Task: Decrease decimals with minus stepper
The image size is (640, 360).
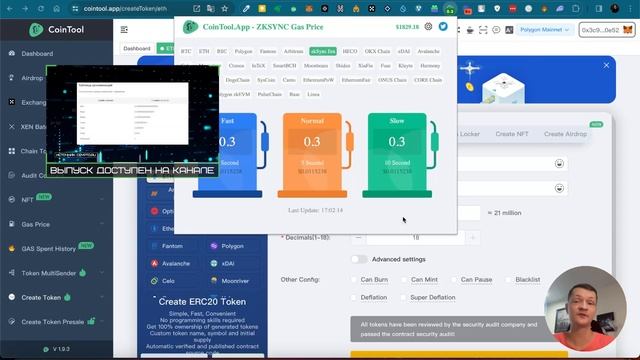Action: point(358,238)
